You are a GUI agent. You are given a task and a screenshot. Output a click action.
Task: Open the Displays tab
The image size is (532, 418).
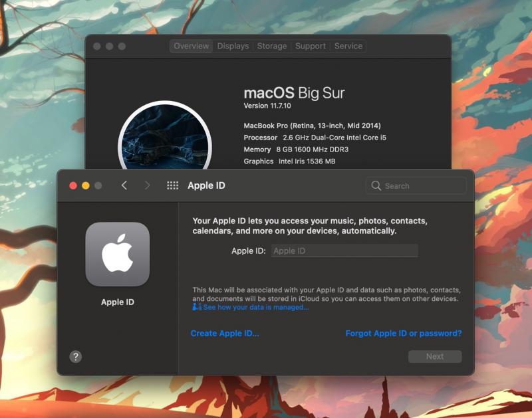click(x=233, y=46)
